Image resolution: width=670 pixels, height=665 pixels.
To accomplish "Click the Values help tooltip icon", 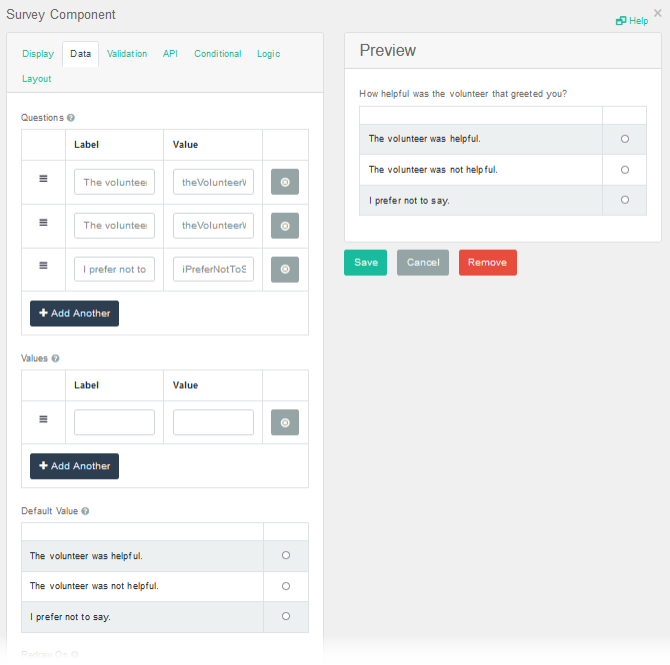I will pos(55,358).
